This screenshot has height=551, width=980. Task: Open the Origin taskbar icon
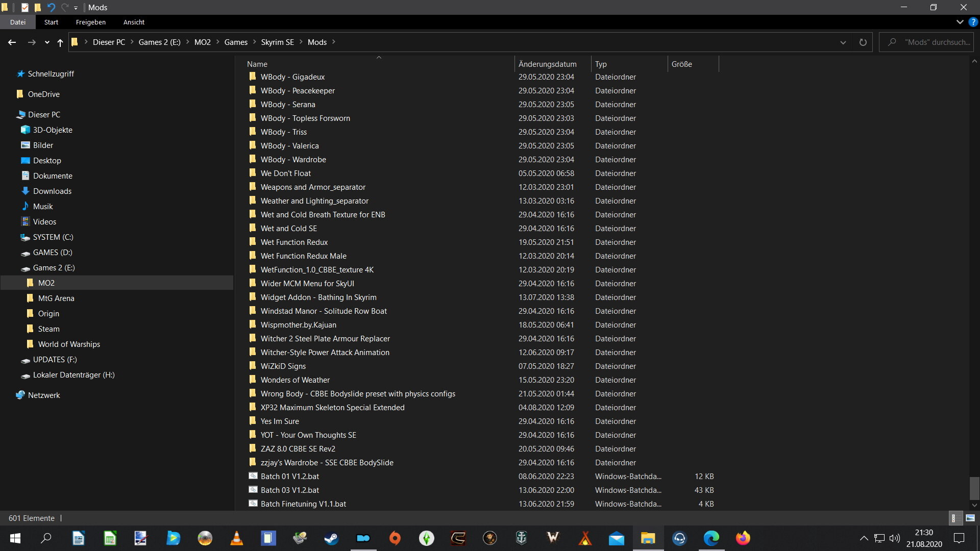click(395, 538)
